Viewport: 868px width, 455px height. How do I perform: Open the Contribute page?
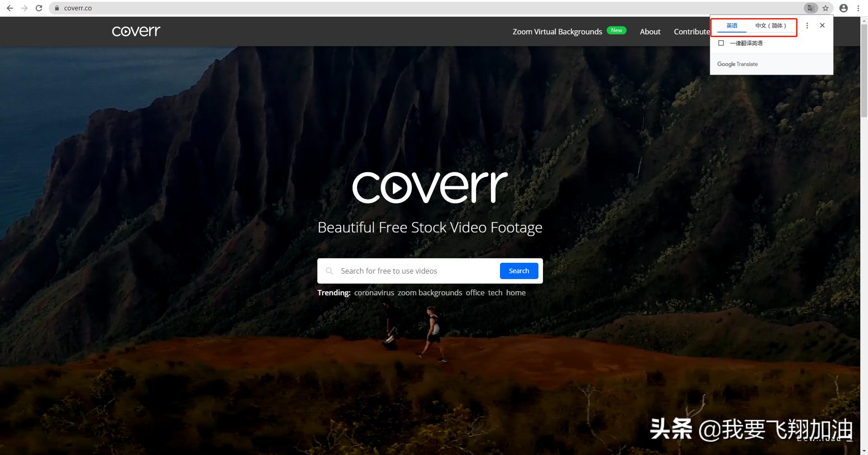692,32
